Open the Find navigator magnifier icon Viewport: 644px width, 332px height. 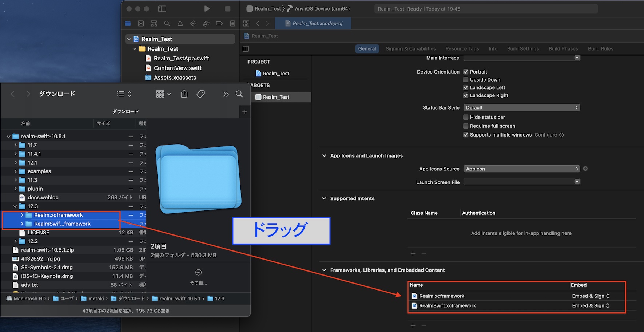167,23
